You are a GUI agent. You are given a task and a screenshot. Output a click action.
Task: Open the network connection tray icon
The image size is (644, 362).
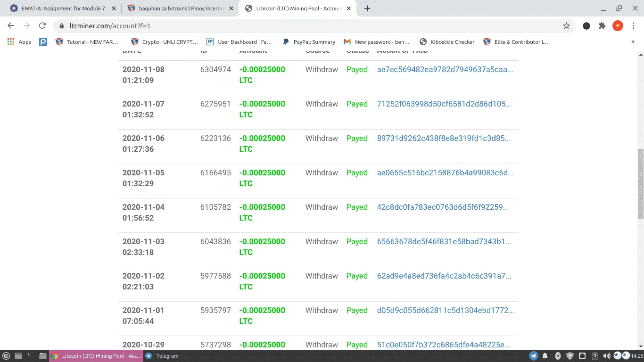pyautogui.click(x=582, y=356)
